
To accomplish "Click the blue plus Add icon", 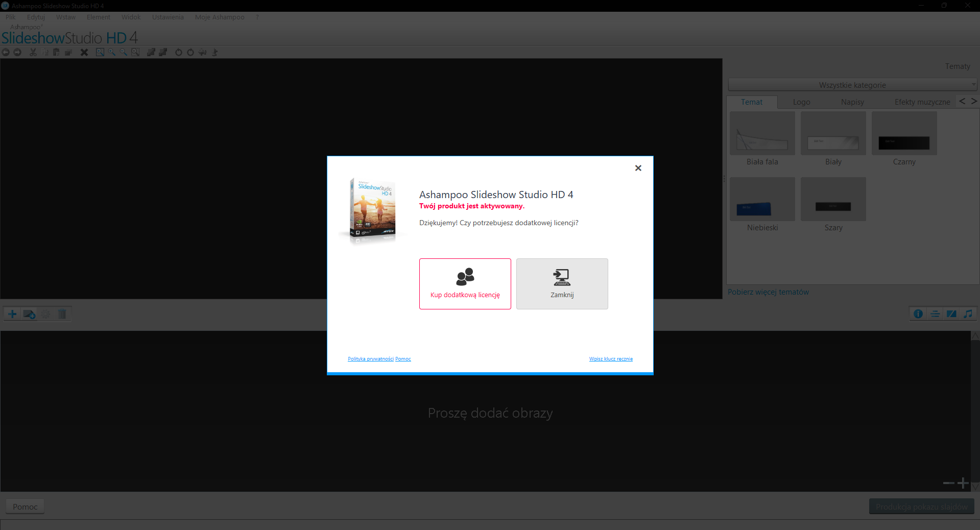I will [x=12, y=314].
